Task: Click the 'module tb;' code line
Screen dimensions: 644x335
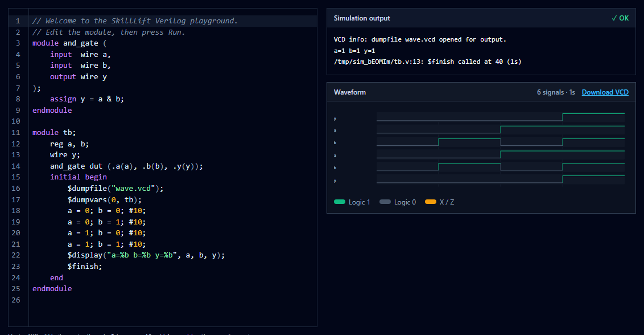Action: click(x=54, y=133)
